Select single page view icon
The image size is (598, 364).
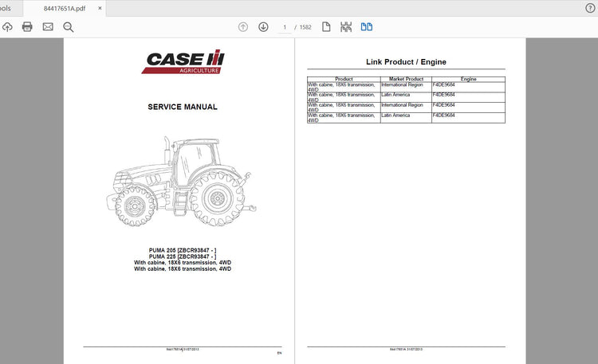pyautogui.click(x=326, y=27)
